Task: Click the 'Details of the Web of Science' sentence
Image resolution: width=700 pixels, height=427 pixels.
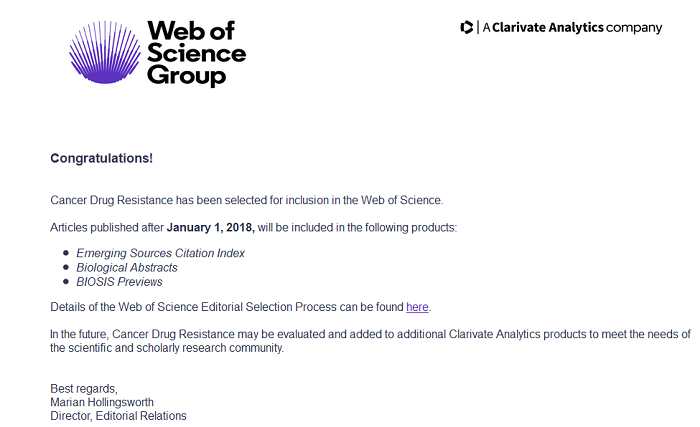Action: point(241,307)
